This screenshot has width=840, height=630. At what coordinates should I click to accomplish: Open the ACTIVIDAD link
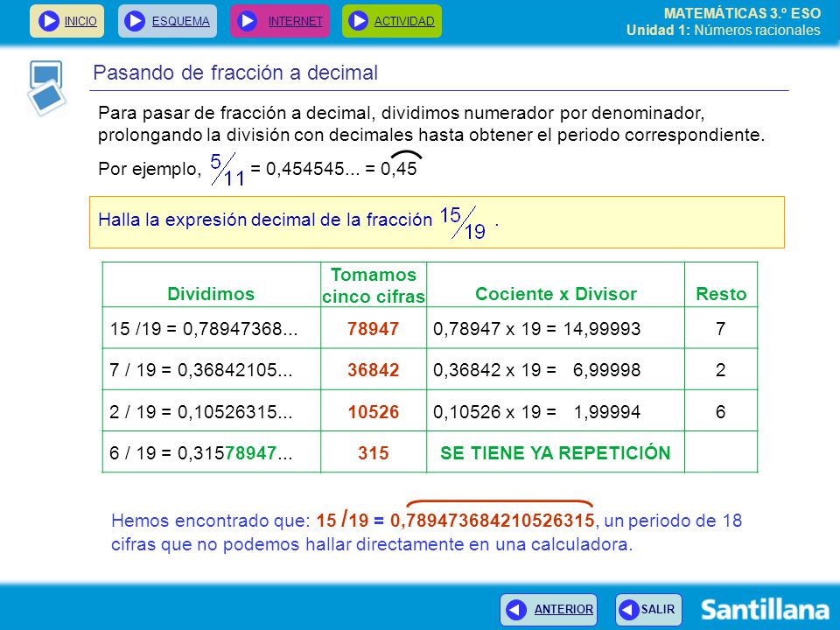click(x=404, y=21)
